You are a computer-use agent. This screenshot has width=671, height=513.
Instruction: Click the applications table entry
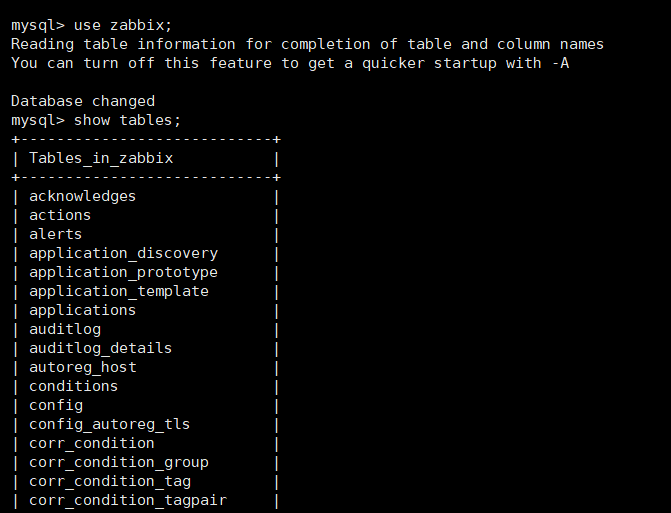82,310
